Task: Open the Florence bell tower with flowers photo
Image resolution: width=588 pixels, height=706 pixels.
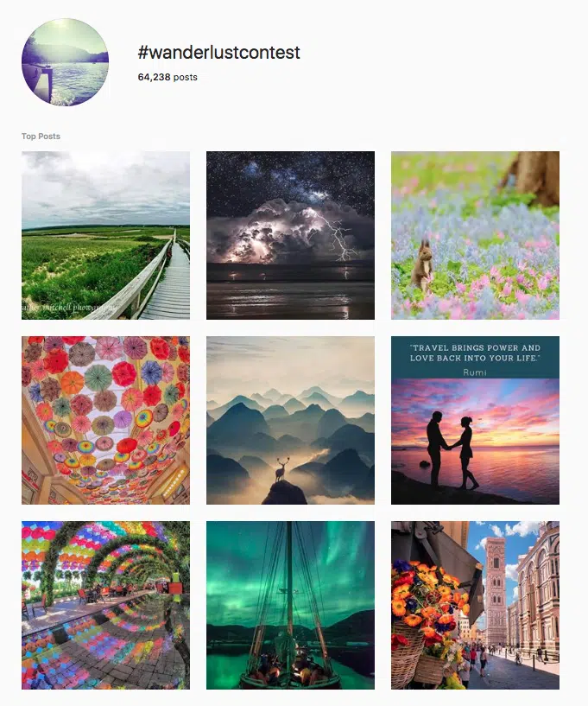Action: [475, 605]
